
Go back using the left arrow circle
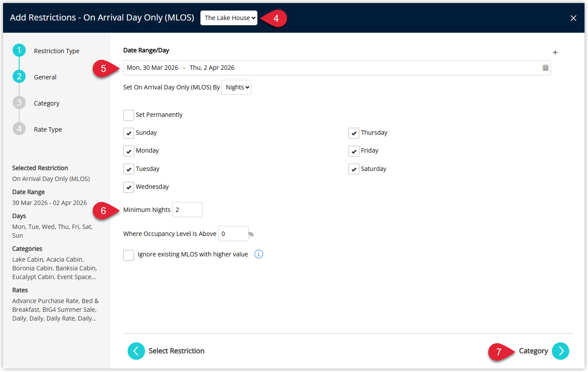coord(136,351)
